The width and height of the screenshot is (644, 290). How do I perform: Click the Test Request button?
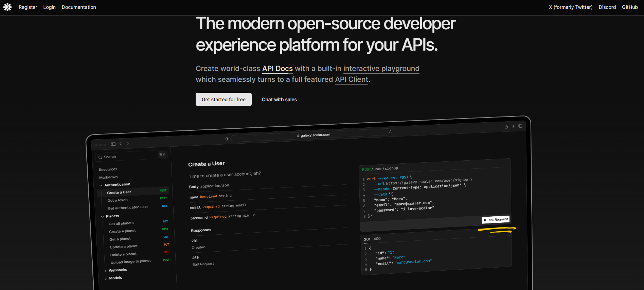[x=496, y=220]
